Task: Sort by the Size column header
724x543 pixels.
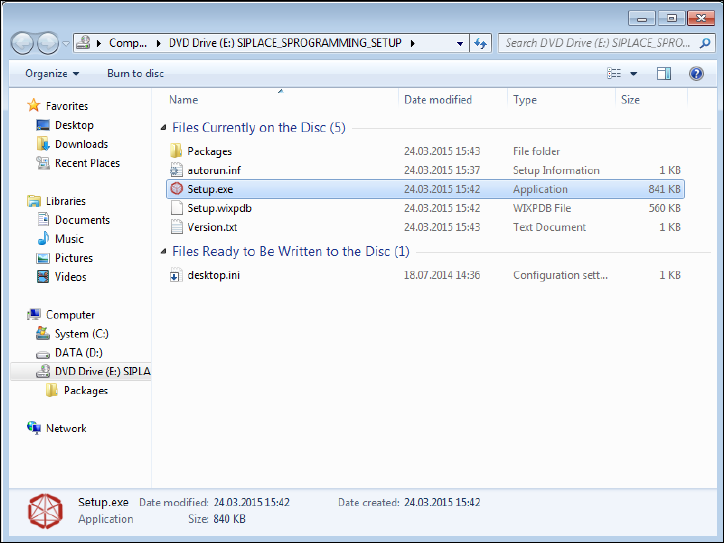Action: pos(630,100)
